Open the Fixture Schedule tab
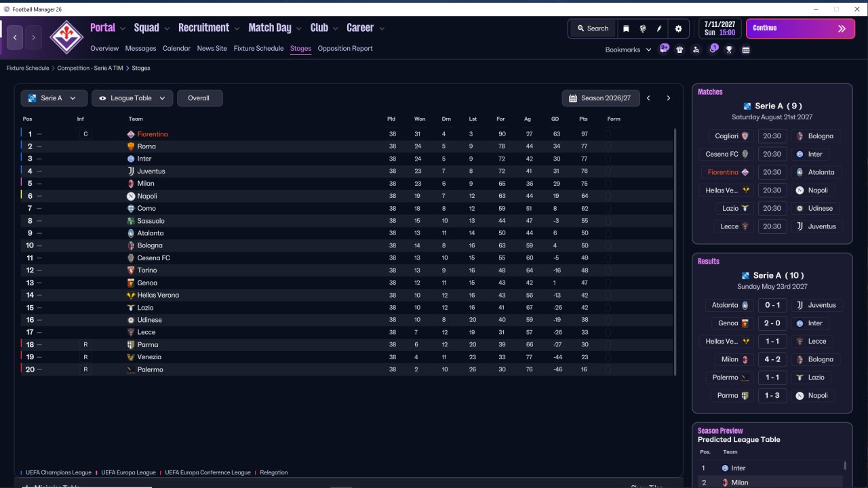The width and height of the screenshot is (868, 488). coord(258,49)
